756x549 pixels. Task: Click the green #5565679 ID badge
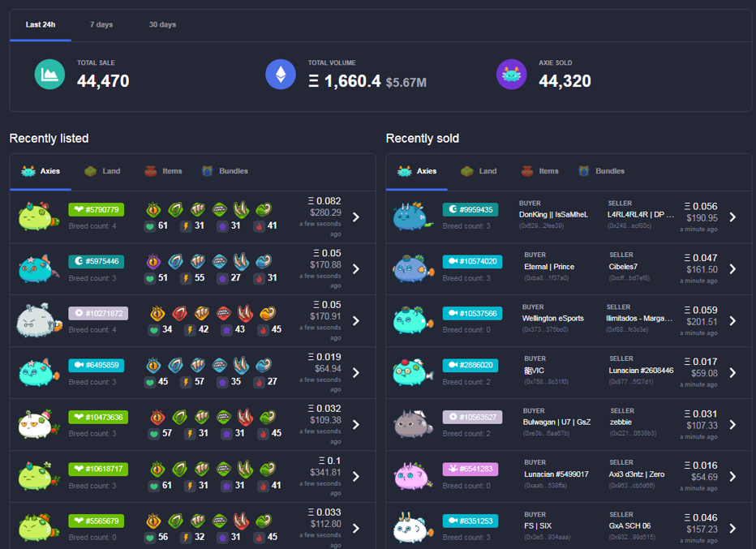pyautogui.click(x=97, y=521)
